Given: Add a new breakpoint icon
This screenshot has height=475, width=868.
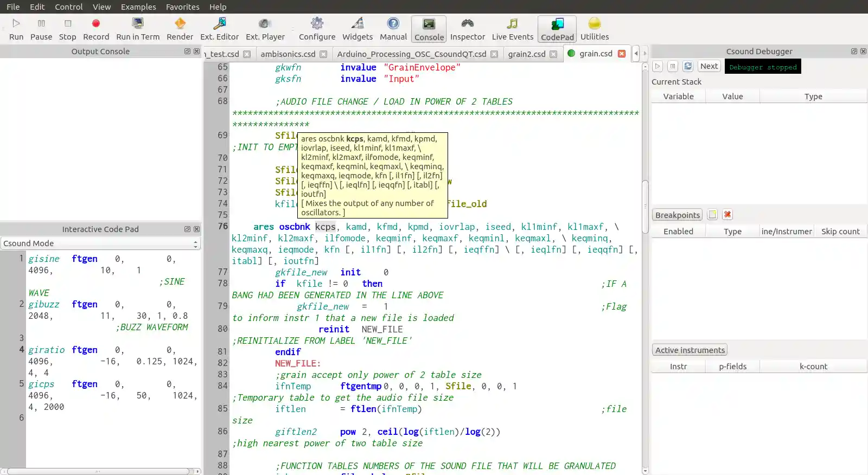Looking at the screenshot, I should click(712, 215).
